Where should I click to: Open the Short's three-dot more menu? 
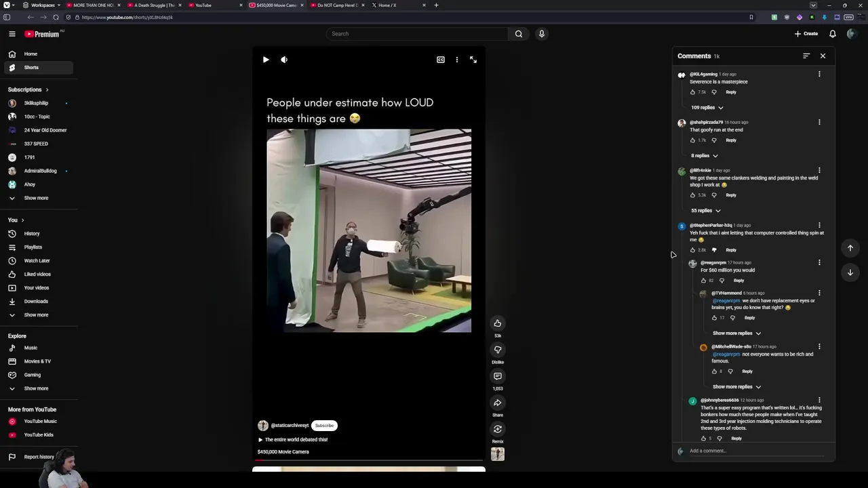(x=457, y=60)
